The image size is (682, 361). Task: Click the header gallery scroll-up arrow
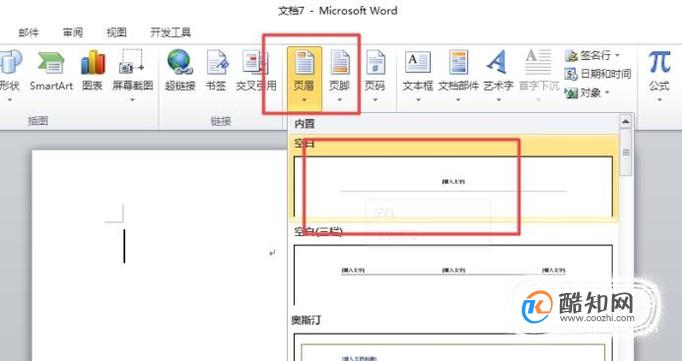[625, 121]
